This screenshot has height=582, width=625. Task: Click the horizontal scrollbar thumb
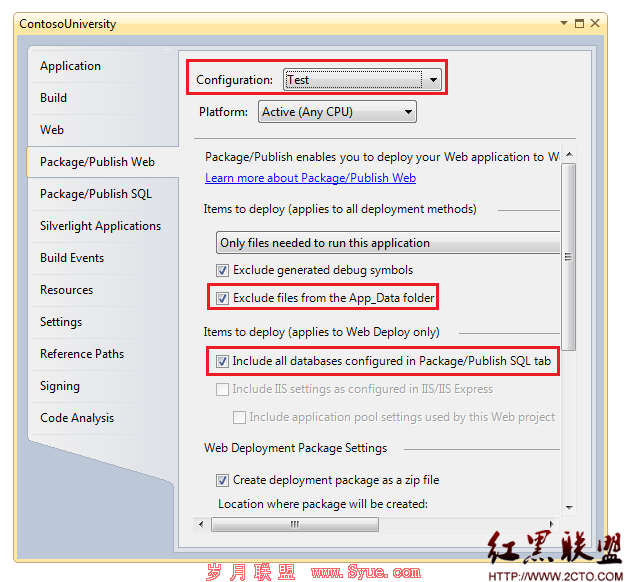295,524
